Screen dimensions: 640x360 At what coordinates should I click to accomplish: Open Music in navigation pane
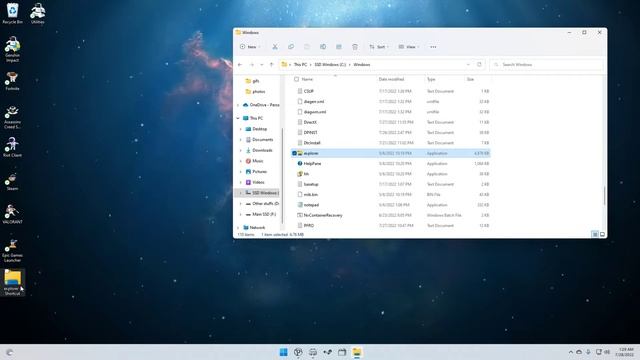click(x=258, y=161)
